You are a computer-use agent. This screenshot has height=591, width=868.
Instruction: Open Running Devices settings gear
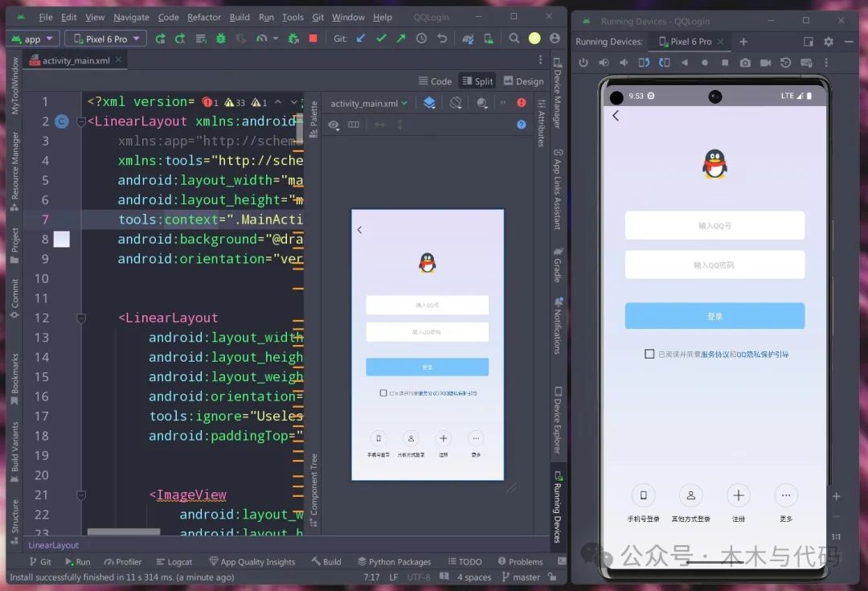[829, 42]
